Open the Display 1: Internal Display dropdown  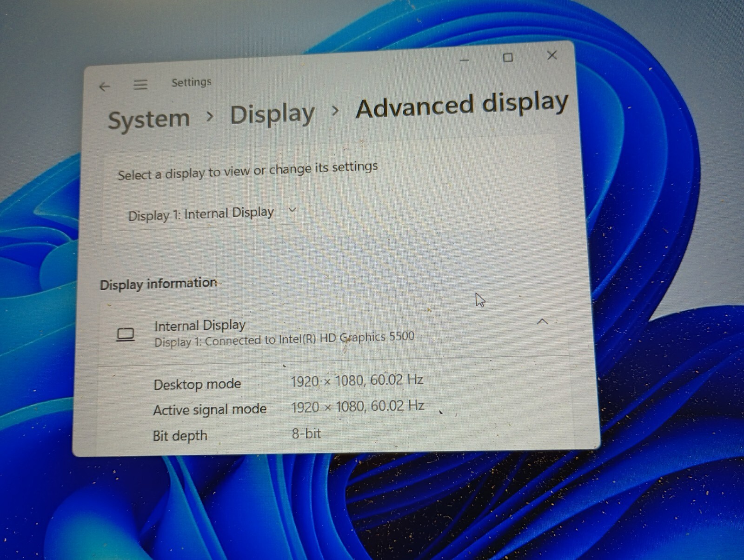pos(213,214)
